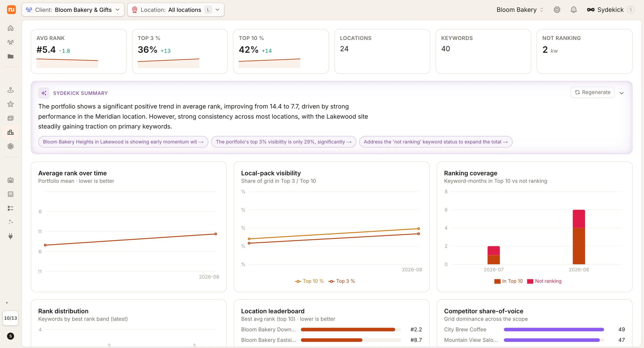
Task: Toggle the In Top 10 legend entry
Action: pos(508,281)
